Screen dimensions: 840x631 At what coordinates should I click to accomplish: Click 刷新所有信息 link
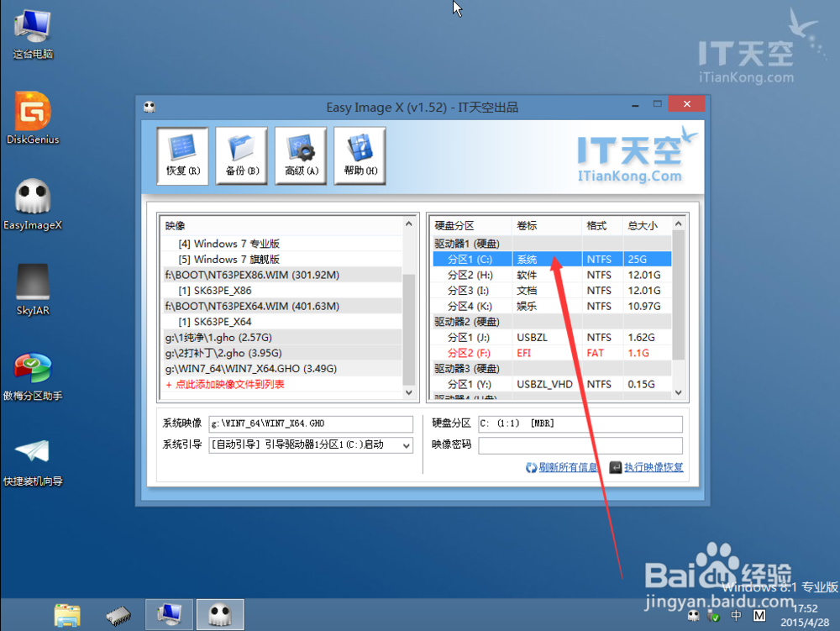tap(568, 467)
